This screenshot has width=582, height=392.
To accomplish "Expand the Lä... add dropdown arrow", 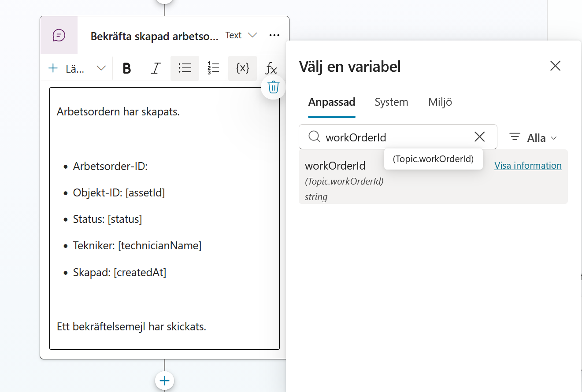I will pyautogui.click(x=101, y=68).
